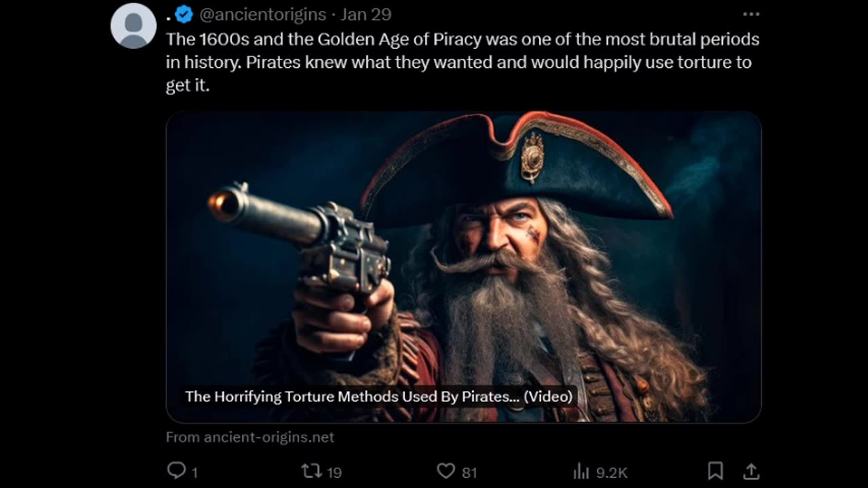Click the share upload icon

751,470
